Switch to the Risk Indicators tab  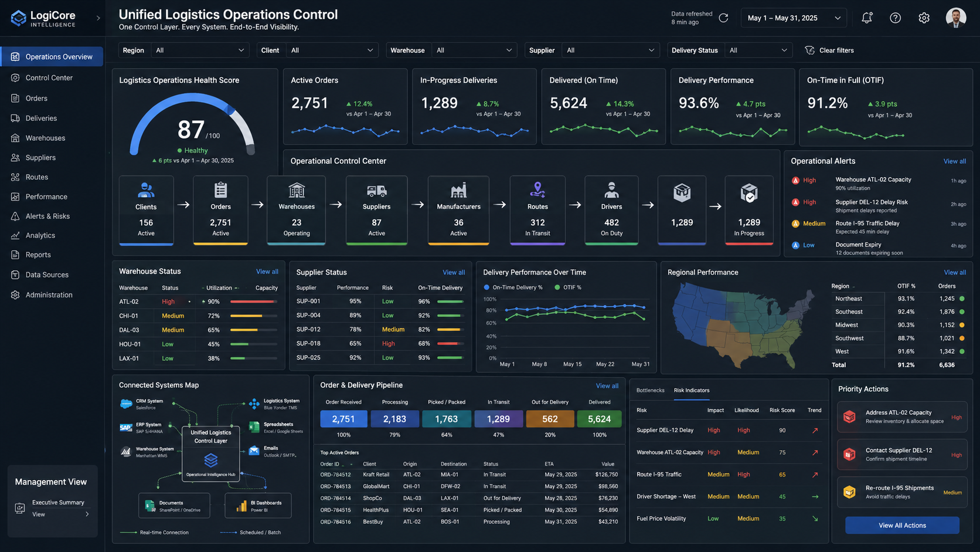tap(692, 391)
